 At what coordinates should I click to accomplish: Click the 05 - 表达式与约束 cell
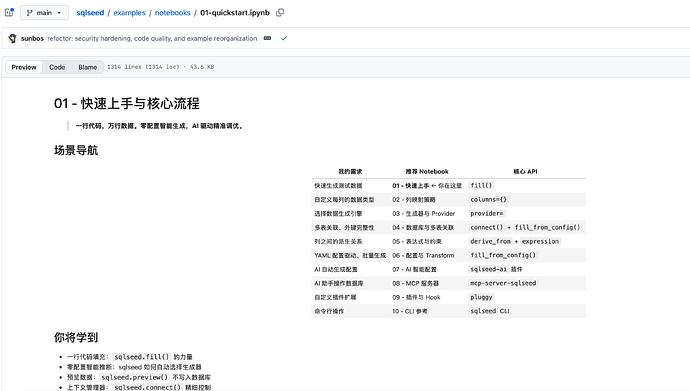pyautogui.click(x=417, y=241)
